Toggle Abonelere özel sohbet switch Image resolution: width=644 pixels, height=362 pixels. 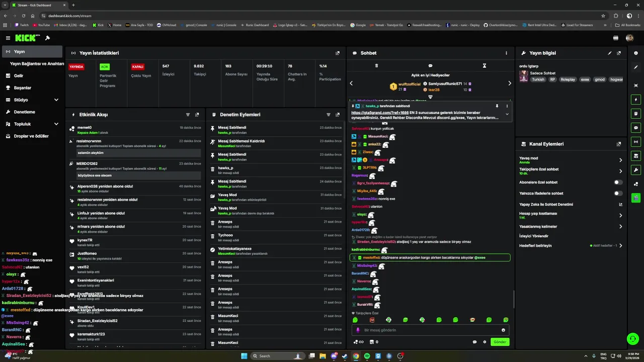click(x=618, y=183)
